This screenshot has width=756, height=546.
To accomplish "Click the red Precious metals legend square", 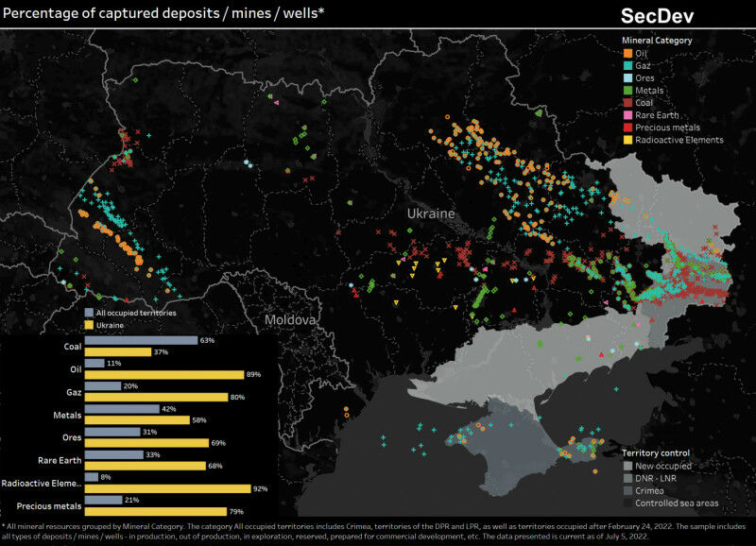I will pos(627,128).
